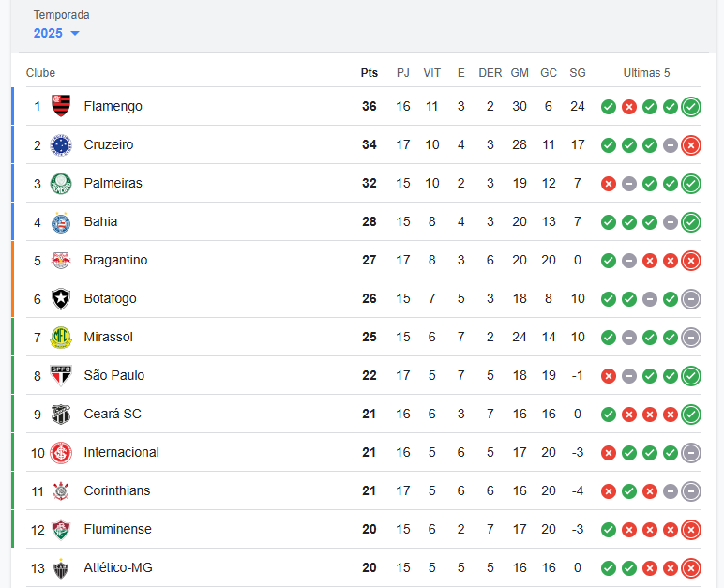Click the Botafogo club crest icon
The image size is (724, 588).
(61, 298)
